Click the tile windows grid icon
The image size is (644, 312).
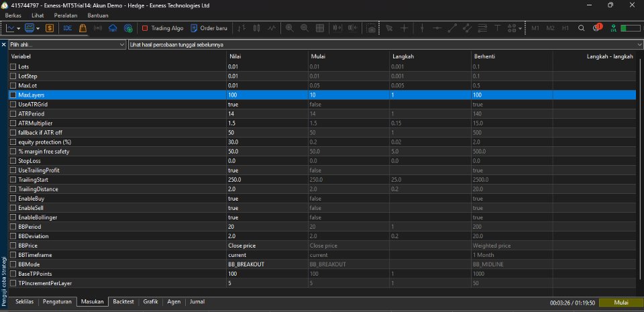[319, 28]
